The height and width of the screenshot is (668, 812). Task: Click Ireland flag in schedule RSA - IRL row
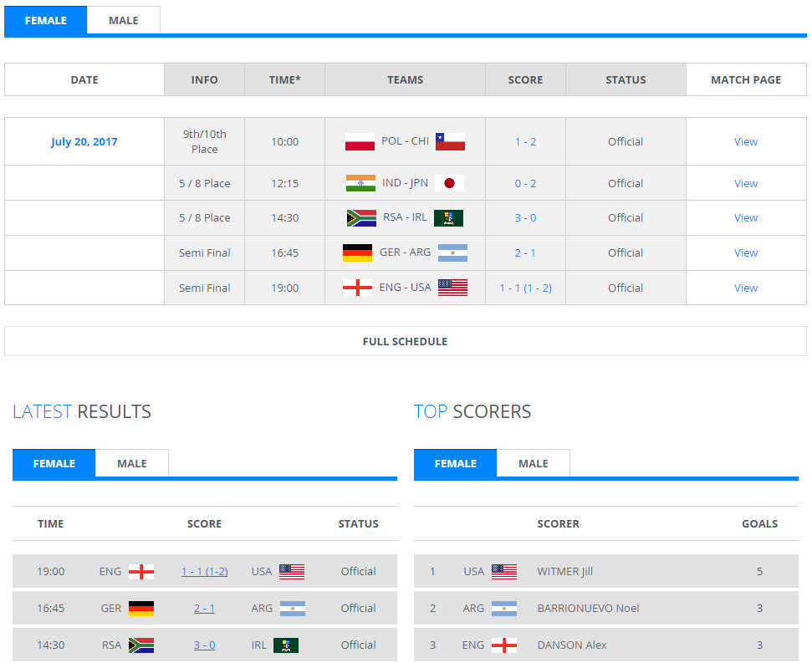tap(448, 218)
